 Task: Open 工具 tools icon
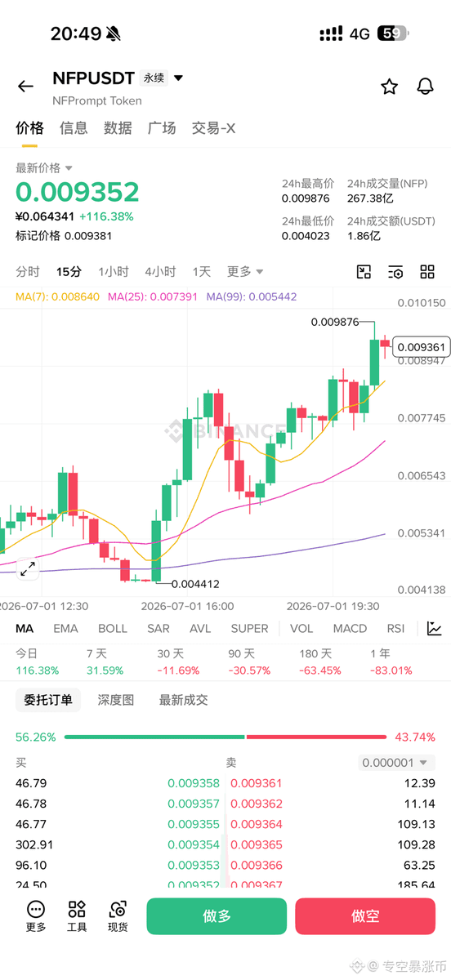77,916
